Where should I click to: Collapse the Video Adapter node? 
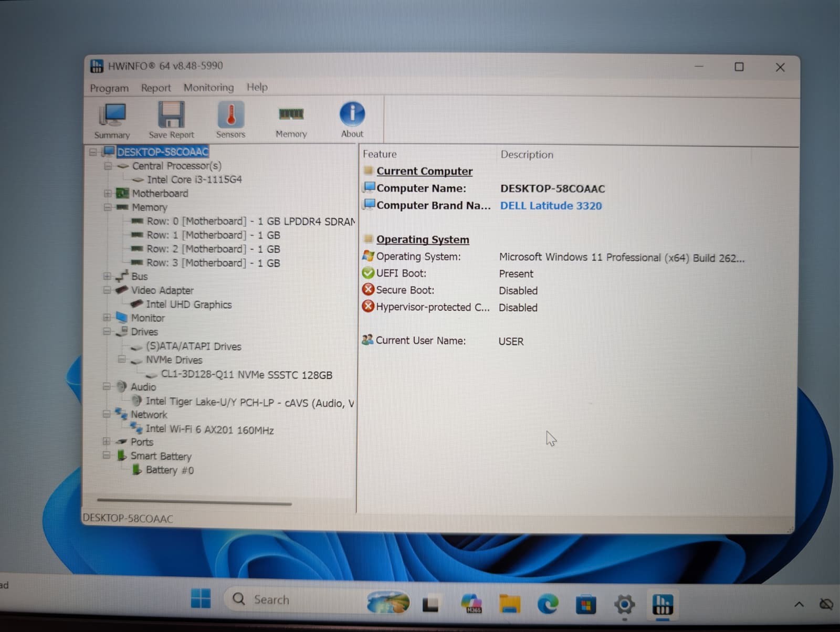[x=107, y=290]
